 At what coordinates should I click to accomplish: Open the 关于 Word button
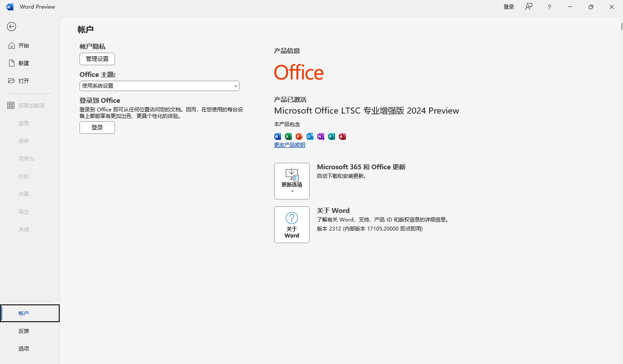(x=292, y=225)
